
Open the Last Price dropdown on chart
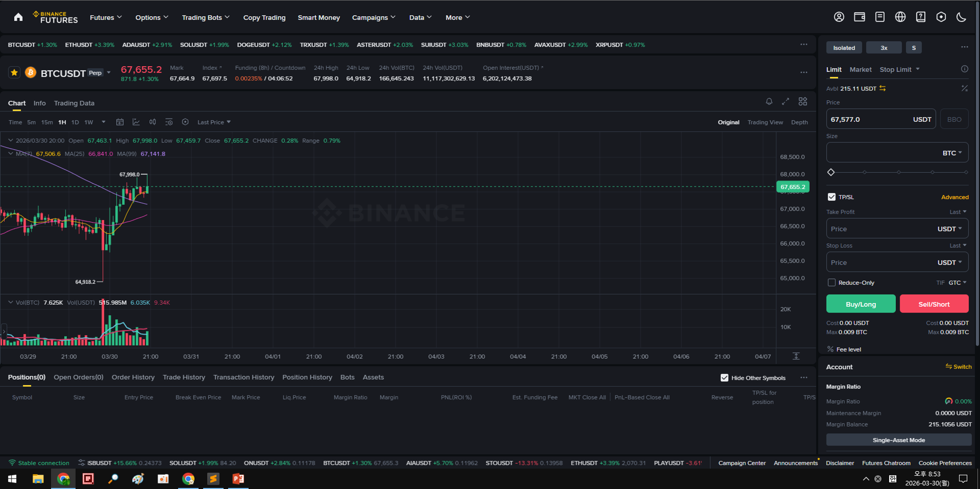click(214, 122)
